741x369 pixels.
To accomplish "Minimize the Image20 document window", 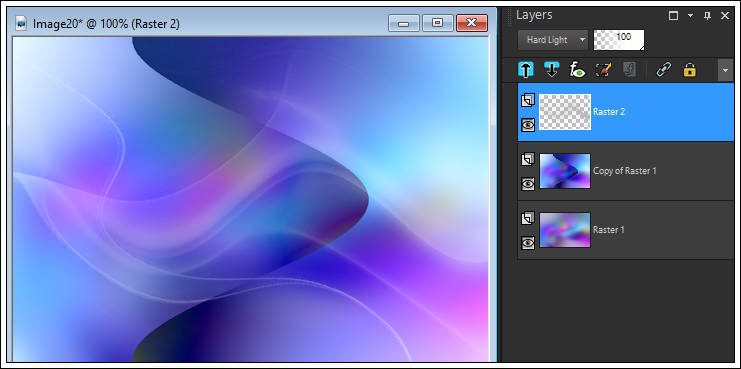I will (x=404, y=23).
